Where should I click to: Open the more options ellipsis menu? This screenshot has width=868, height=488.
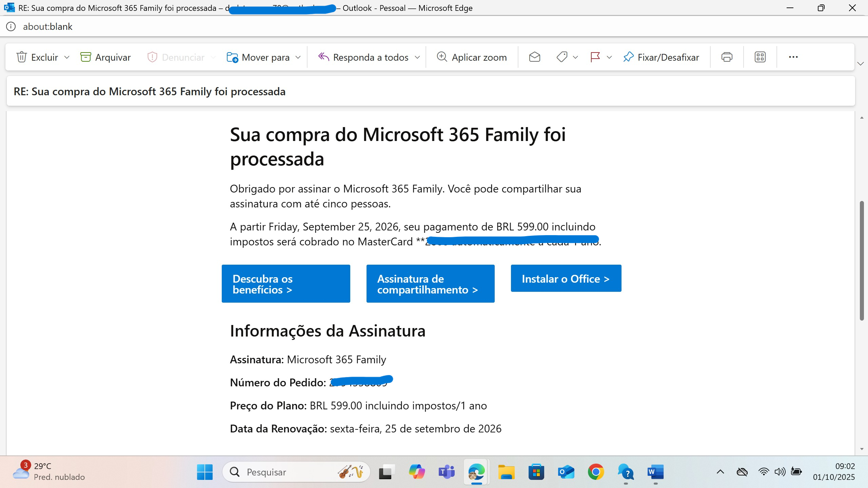point(793,57)
